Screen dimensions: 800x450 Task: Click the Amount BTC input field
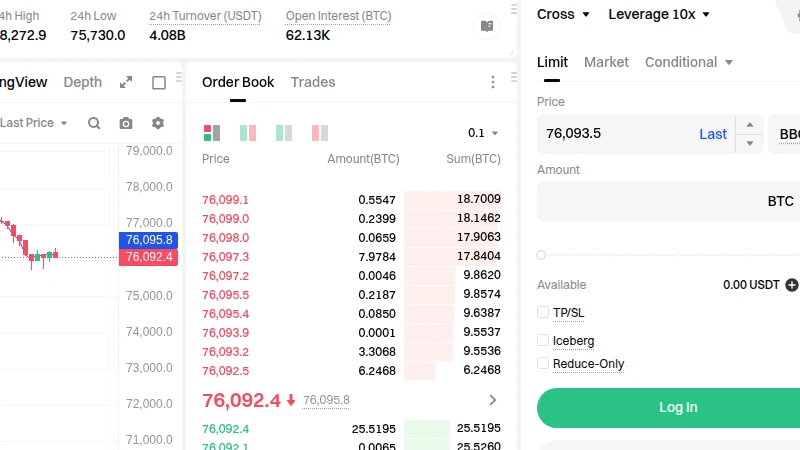668,201
